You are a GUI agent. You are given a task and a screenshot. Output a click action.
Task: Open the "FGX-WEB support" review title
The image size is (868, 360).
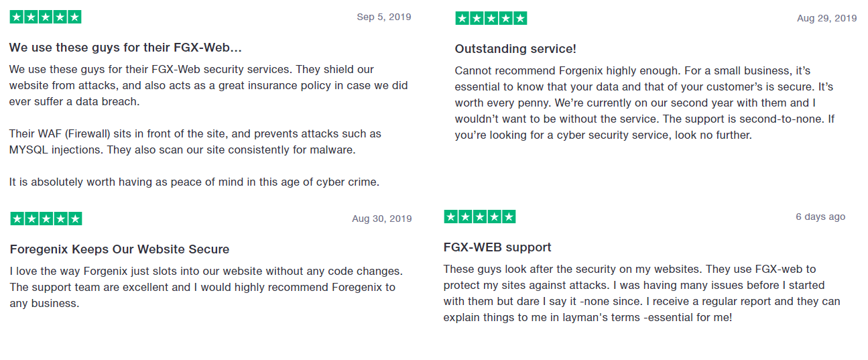(497, 247)
